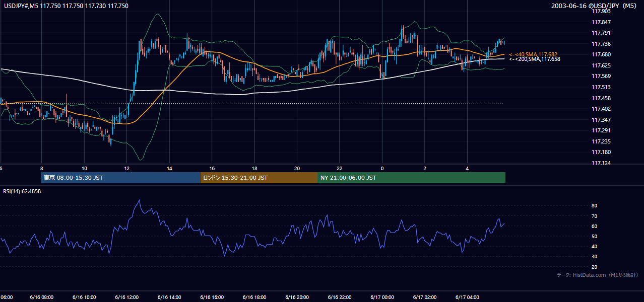Viewport: 644px width, 302px height.
Task: Click the 117.569 price axis label
Action: point(601,77)
